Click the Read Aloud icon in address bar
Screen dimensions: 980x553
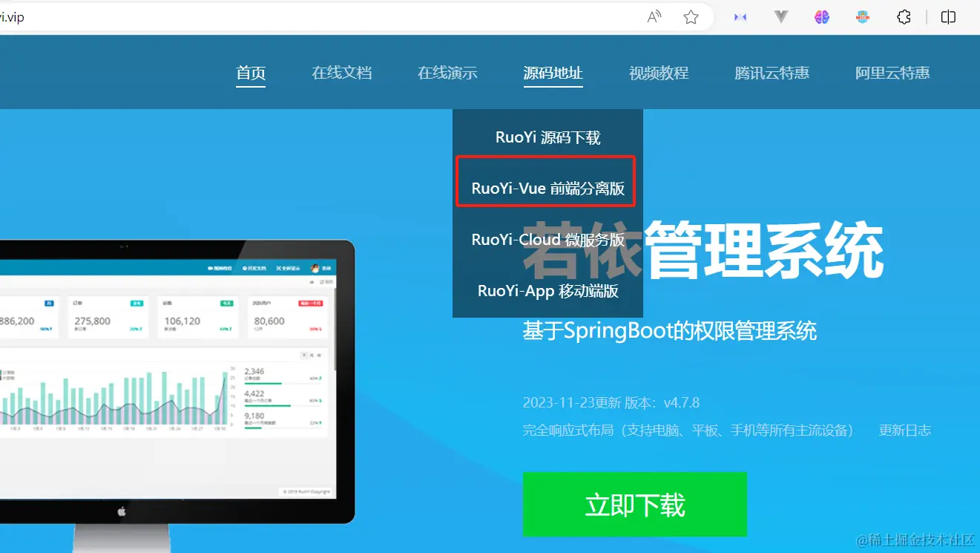654,17
